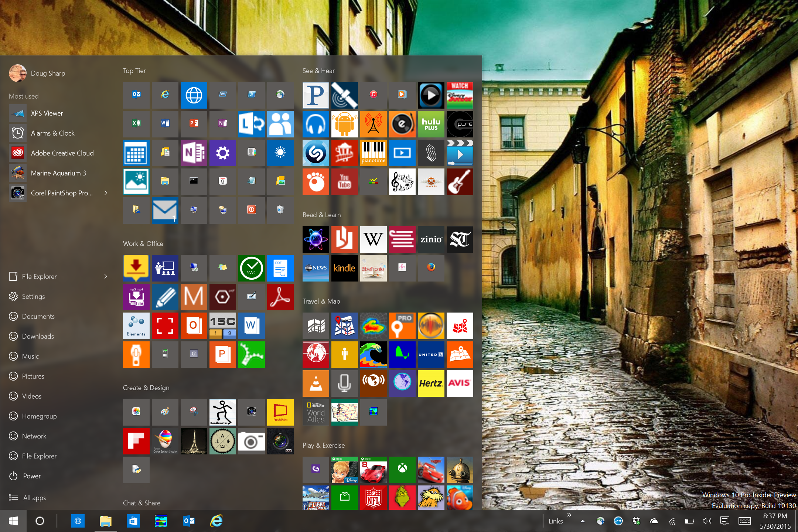
Task: Open the Flipboard tile in Create & Design
Action: (136, 441)
